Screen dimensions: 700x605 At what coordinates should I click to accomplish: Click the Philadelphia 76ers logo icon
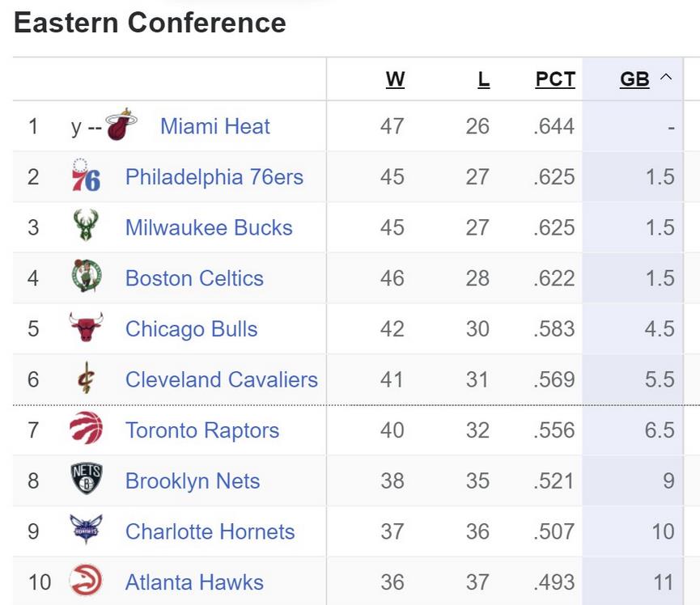[86, 176]
